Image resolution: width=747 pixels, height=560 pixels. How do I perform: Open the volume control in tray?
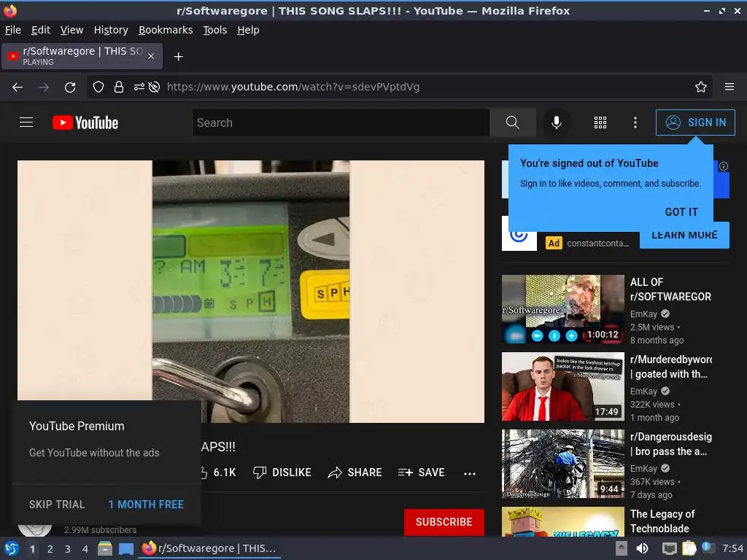coord(642,548)
